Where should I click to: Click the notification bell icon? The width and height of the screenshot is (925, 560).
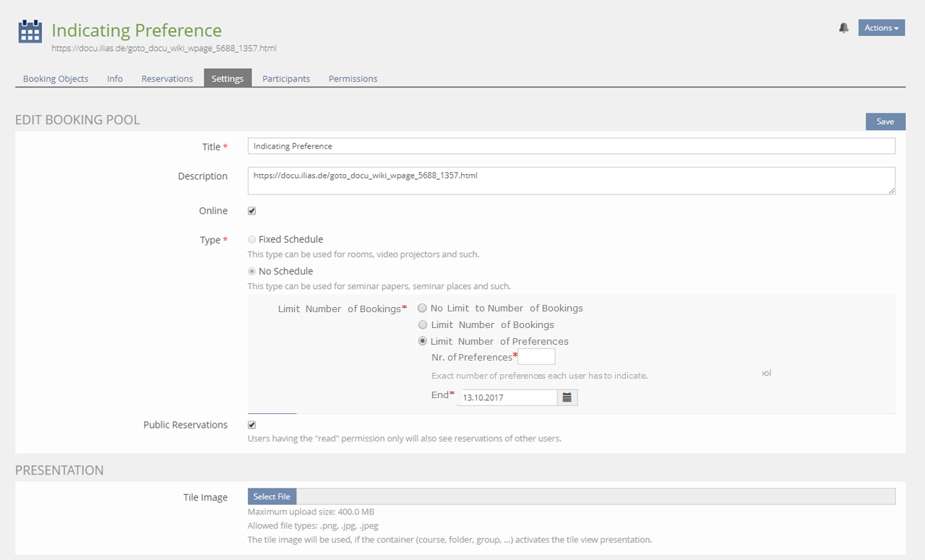[843, 28]
